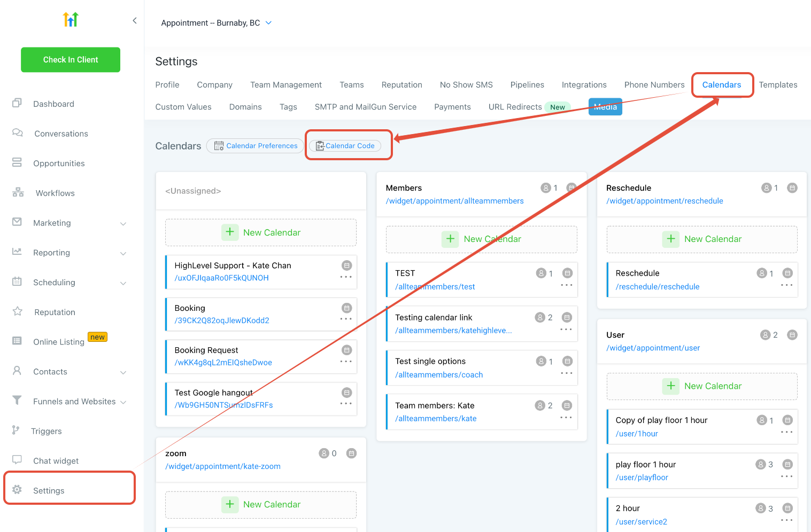This screenshot has width=811, height=532.
Task: Select the TEST calendar card title
Action: (x=405, y=273)
